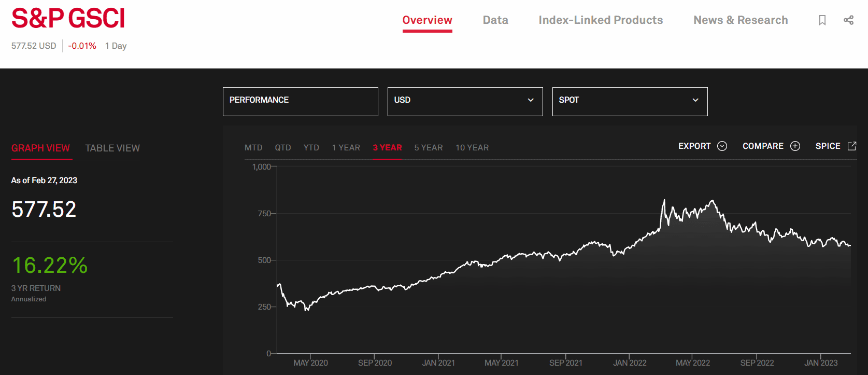Switch to TABLE VIEW
This screenshot has height=375, width=868.
point(112,148)
